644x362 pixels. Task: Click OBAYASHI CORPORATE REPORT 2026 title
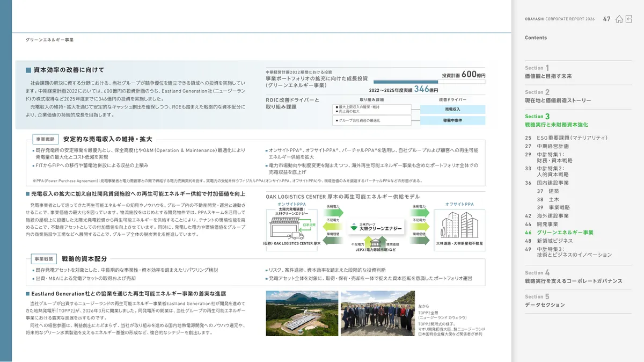point(560,19)
